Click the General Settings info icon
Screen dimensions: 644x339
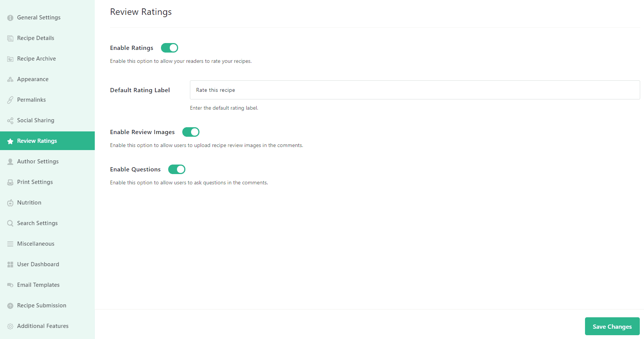tap(10, 18)
